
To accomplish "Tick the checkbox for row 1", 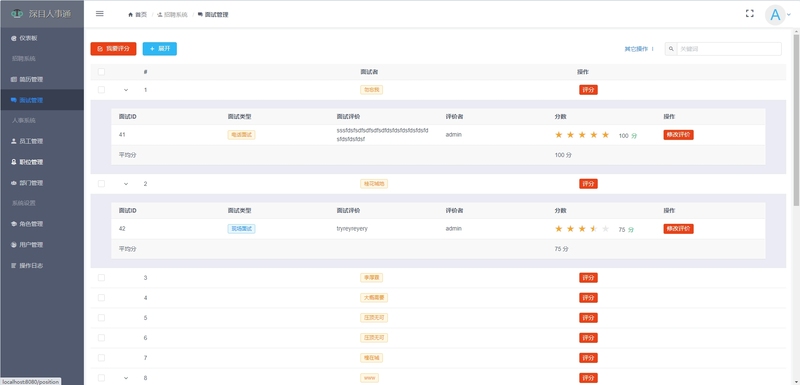I will [x=101, y=90].
